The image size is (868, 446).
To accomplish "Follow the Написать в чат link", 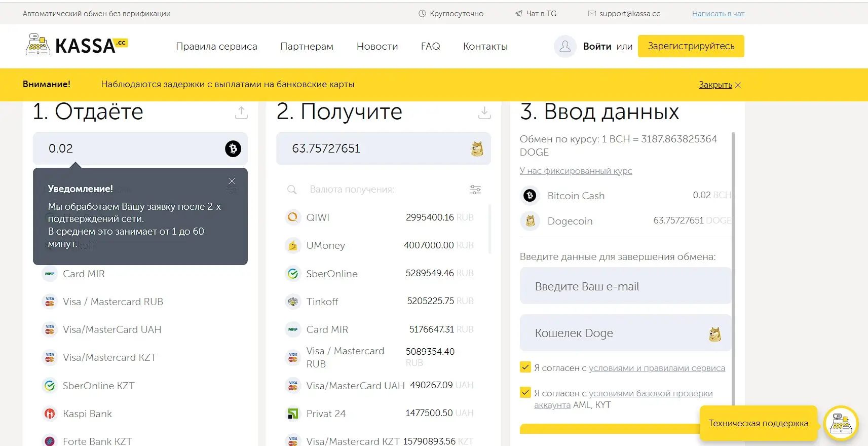I will point(718,14).
